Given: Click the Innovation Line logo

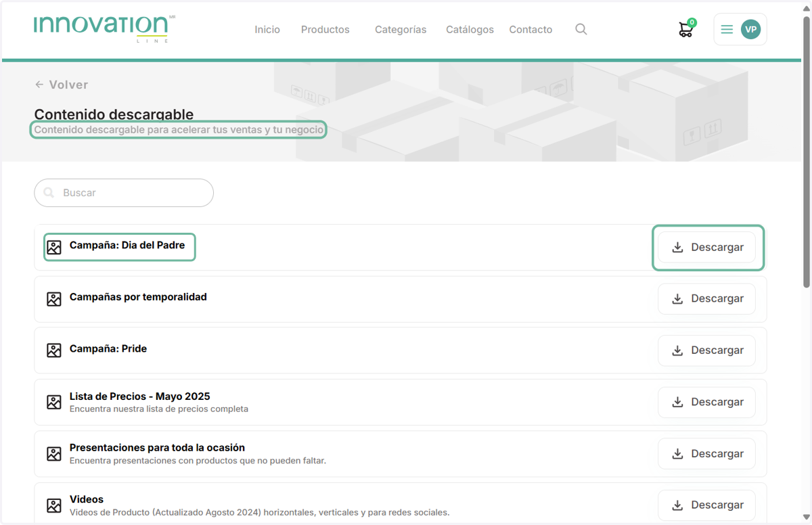Looking at the screenshot, I should tap(104, 28).
